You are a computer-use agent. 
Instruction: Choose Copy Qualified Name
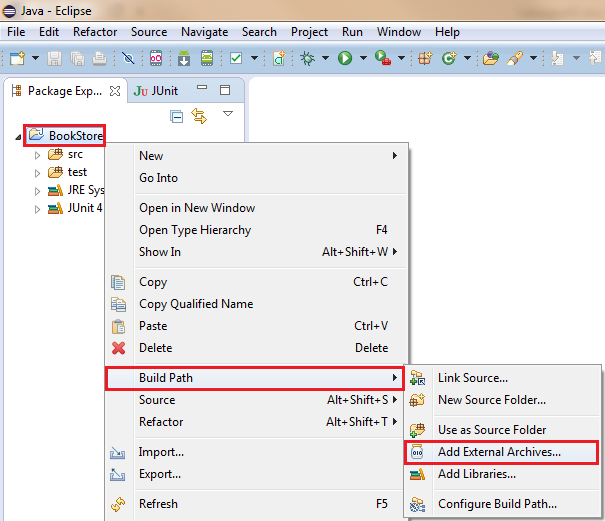click(256, 304)
